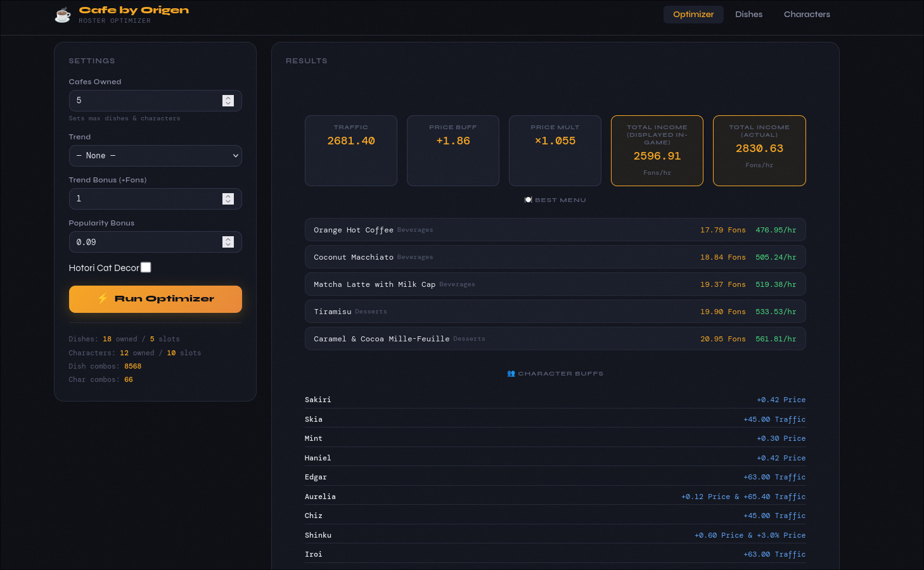Click the Haniel character name

(x=318, y=458)
